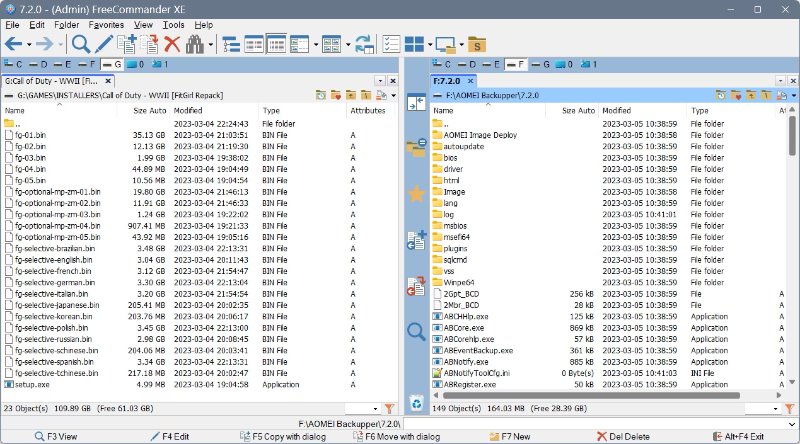Click the swap panels icon in the splitter bar
The width and height of the screenshot is (800, 444).
pyautogui.click(x=416, y=102)
